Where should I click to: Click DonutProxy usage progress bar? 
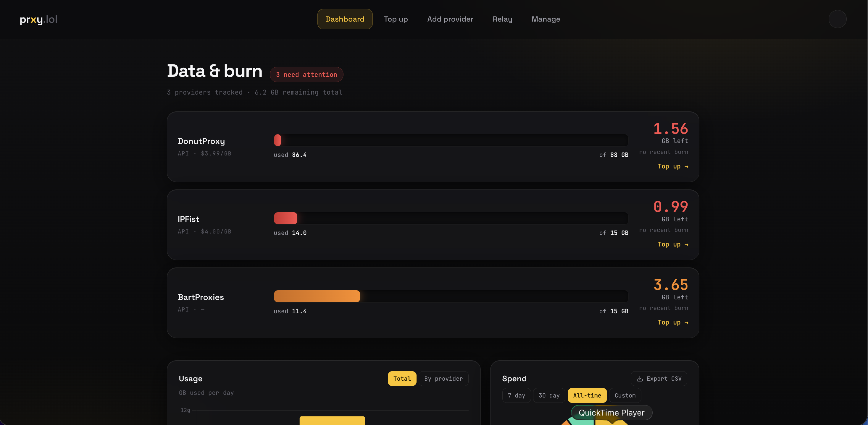tap(451, 140)
